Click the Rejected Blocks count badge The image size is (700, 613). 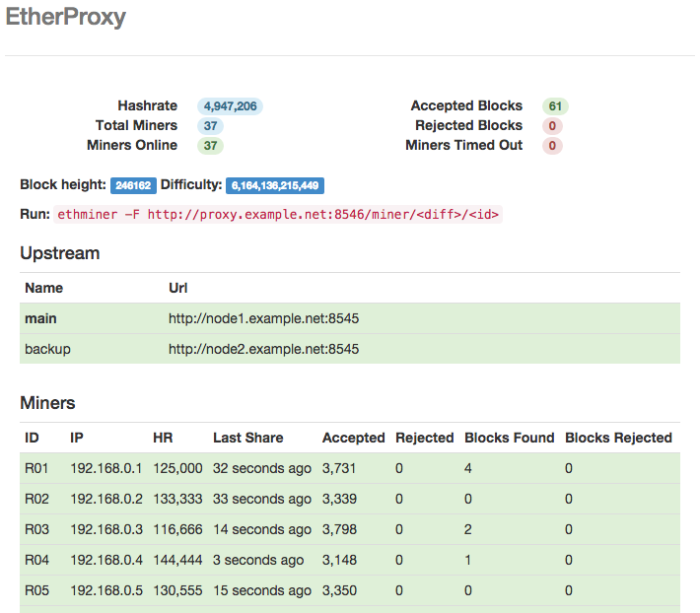tap(552, 126)
